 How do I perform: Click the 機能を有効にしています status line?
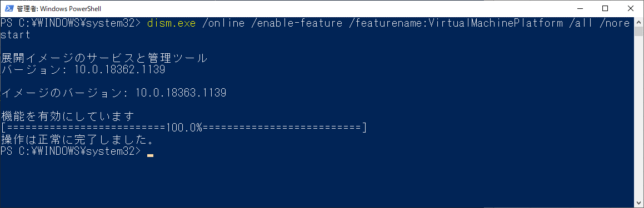coord(68,116)
